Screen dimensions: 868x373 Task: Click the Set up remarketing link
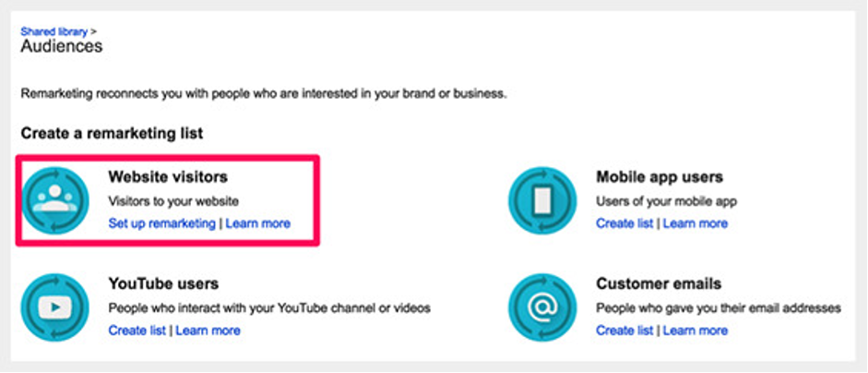(x=161, y=223)
